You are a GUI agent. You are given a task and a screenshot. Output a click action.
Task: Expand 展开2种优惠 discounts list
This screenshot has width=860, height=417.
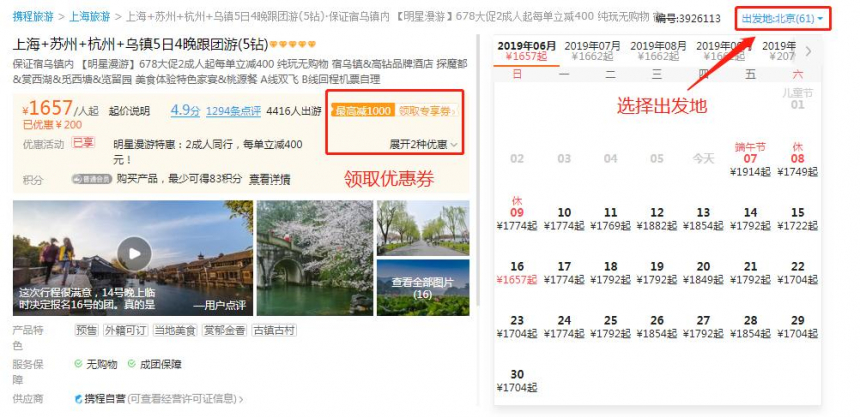click(423, 144)
